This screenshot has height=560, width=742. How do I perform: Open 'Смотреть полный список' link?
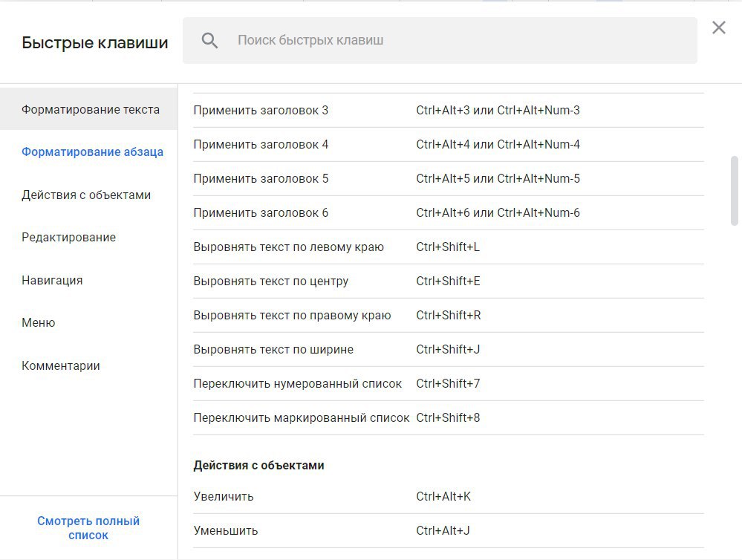coord(88,528)
